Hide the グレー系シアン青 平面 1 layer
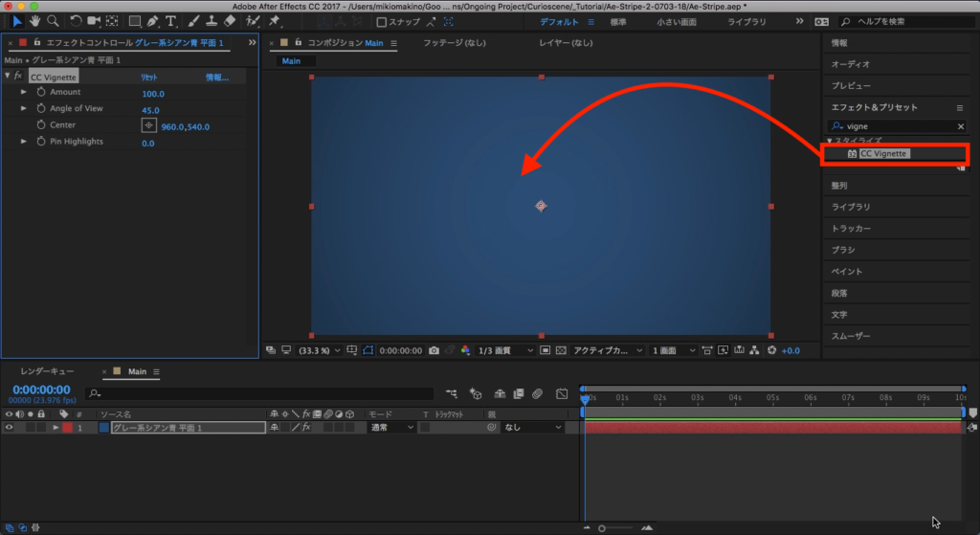 pyautogui.click(x=9, y=428)
